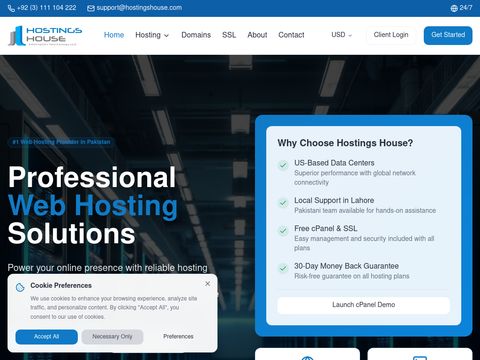Click the #1 Web Hosting Provider badge
The height and width of the screenshot is (360, 480).
(61, 142)
